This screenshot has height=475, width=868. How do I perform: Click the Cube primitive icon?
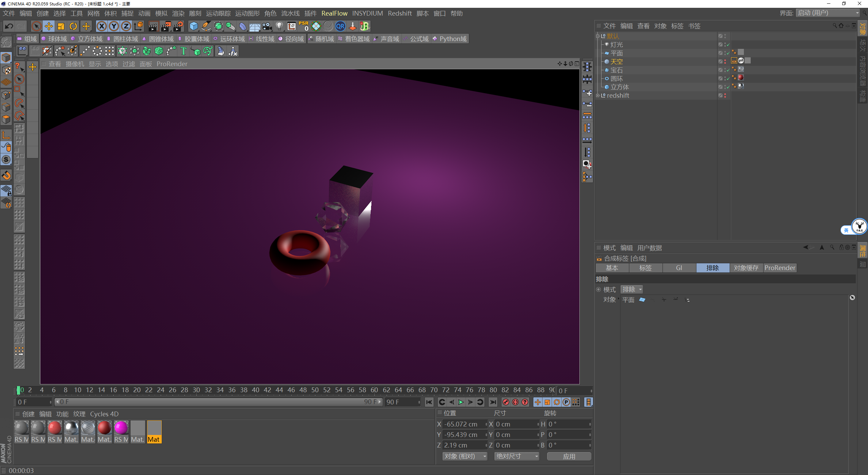[194, 26]
